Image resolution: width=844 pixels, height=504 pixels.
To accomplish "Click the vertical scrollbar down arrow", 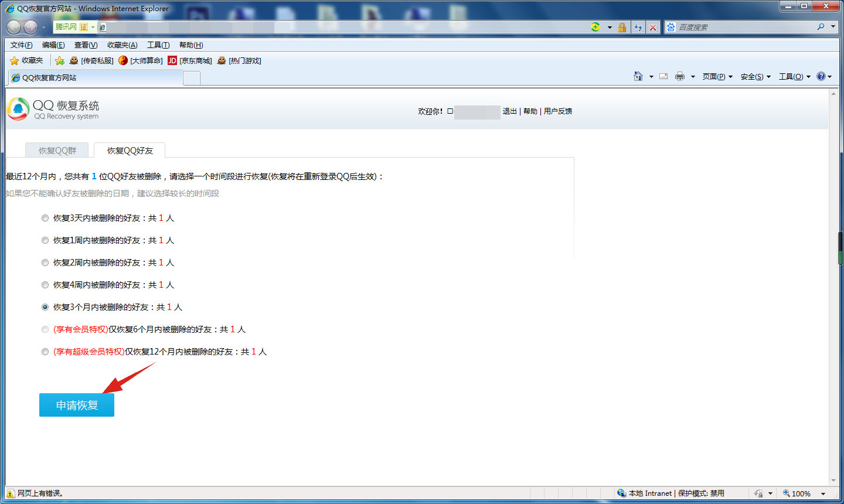I will point(833,481).
